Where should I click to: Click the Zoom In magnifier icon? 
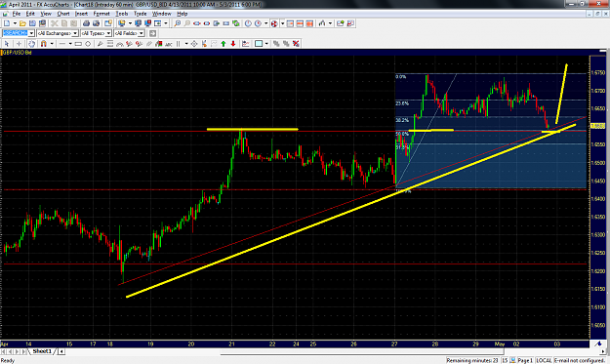[x=178, y=23]
